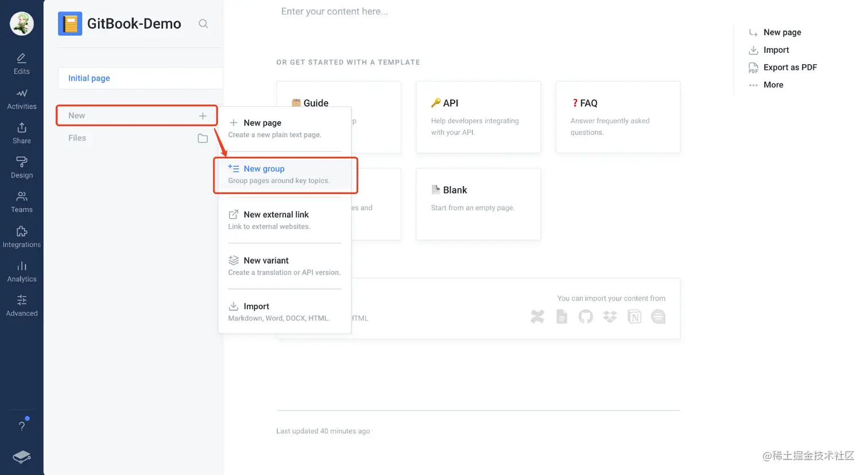Select New variant menu entry
Image resolution: width=868 pixels, height=475 pixels.
click(285, 267)
